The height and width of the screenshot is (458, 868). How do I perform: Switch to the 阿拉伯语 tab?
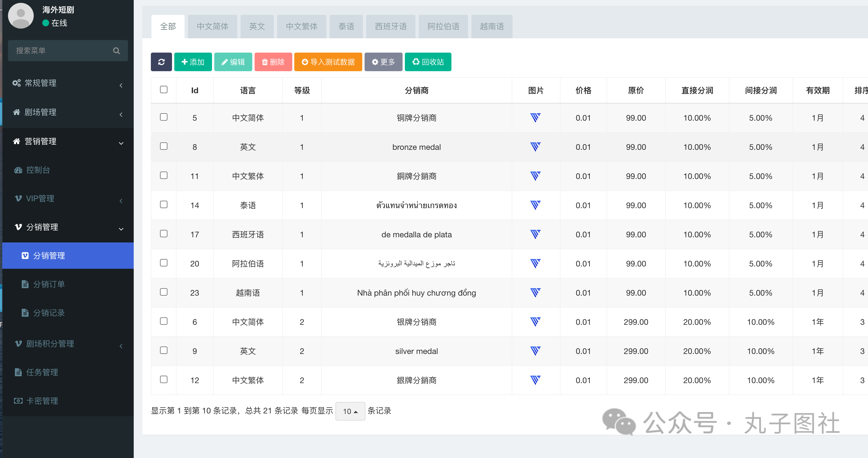pyautogui.click(x=443, y=27)
